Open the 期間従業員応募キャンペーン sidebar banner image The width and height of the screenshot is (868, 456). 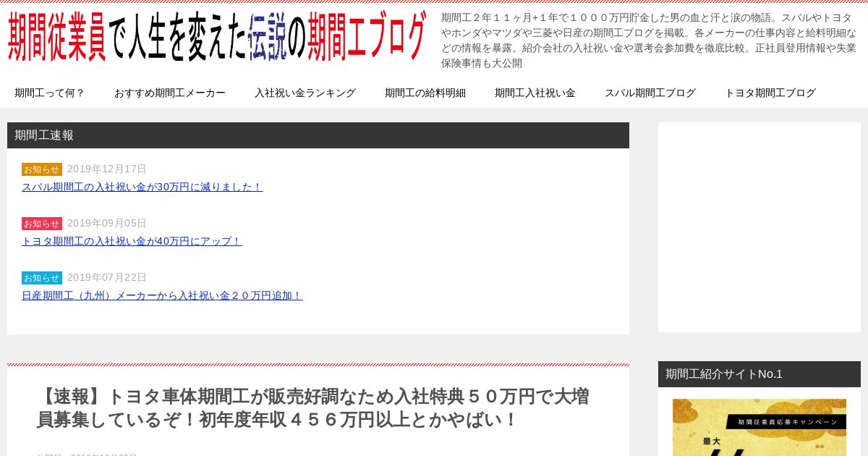coord(759,428)
